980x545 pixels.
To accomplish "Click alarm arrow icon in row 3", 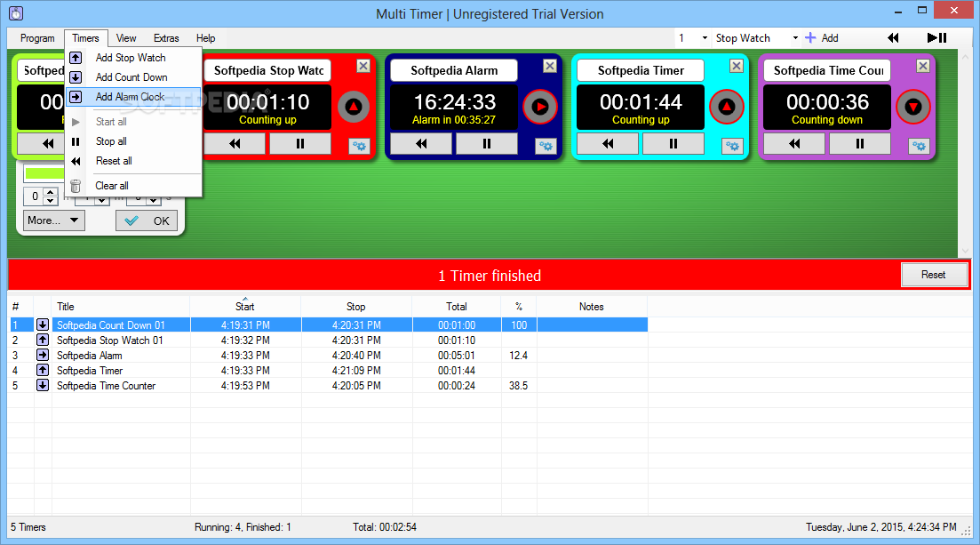I will 43,355.
